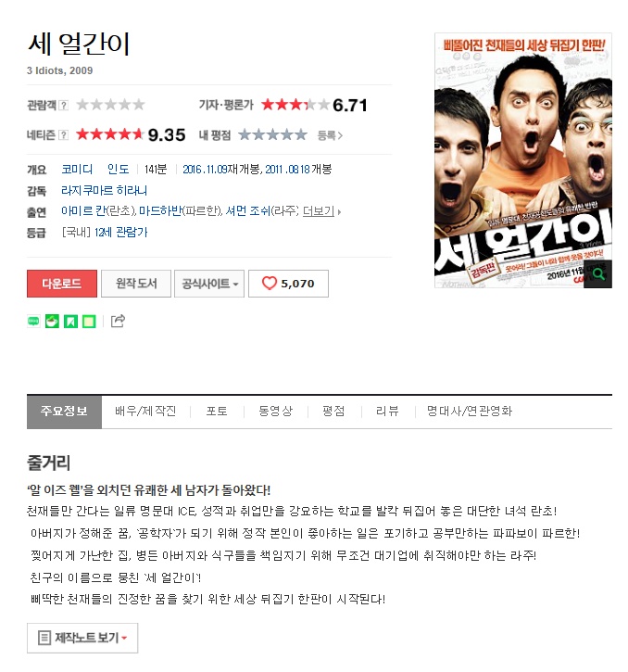Open the 세 얼간이 movie poster thumbnail
628x672 pixels.
click(523, 160)
